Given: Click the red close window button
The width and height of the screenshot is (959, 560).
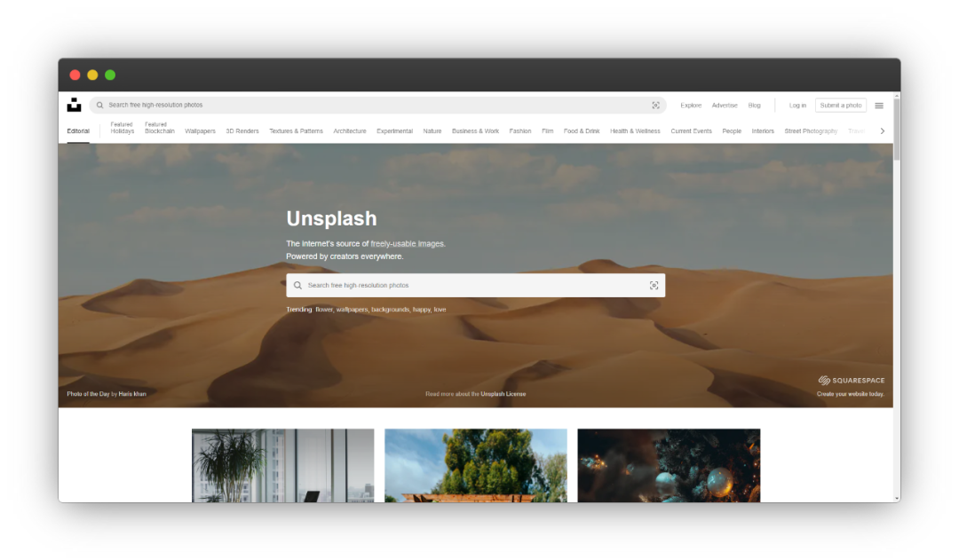Looking at the screenshot, I should 75,75.
